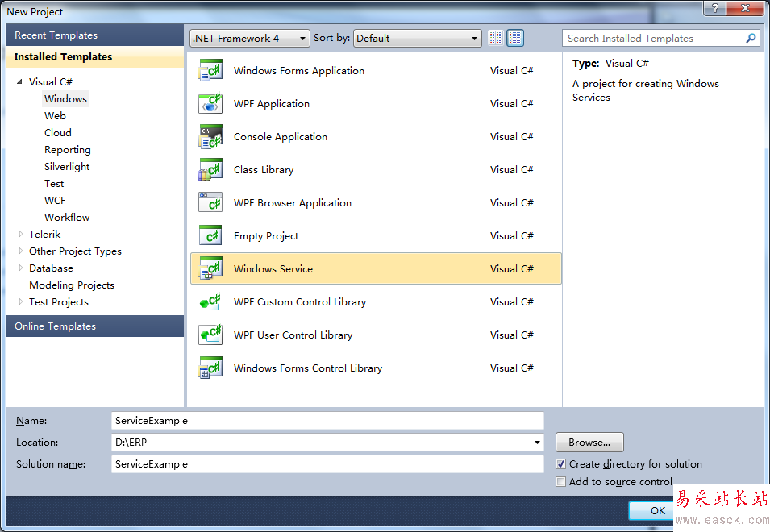
Task: Switch to small icons view
Action: tap(496, 38)
